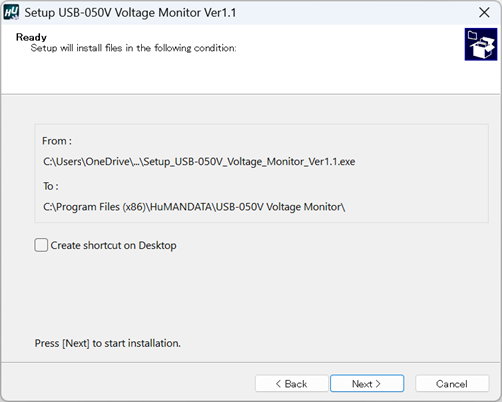Screen dimensions: 502x402
Task: Click the bold 'Ready' heading
Action: [31, 37]
